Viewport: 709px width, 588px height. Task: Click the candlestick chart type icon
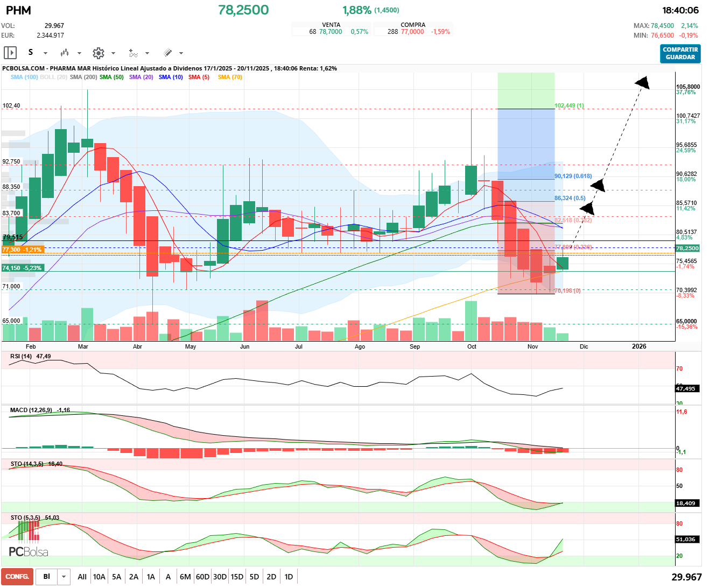click(65, 53)
